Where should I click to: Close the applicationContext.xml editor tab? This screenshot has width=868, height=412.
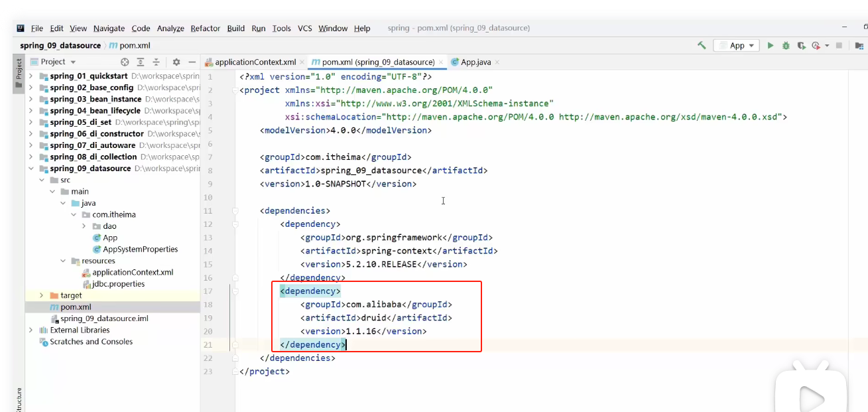tap(302, 62)
